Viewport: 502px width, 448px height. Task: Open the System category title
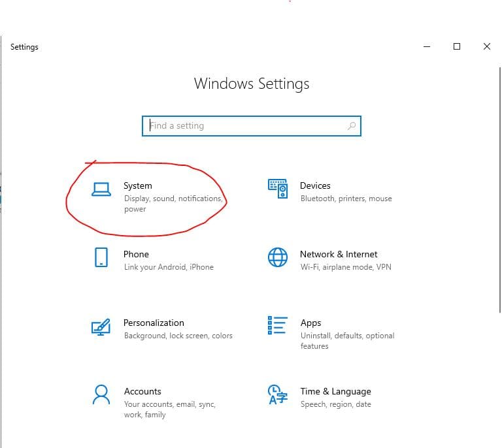[x=138, y=185]
